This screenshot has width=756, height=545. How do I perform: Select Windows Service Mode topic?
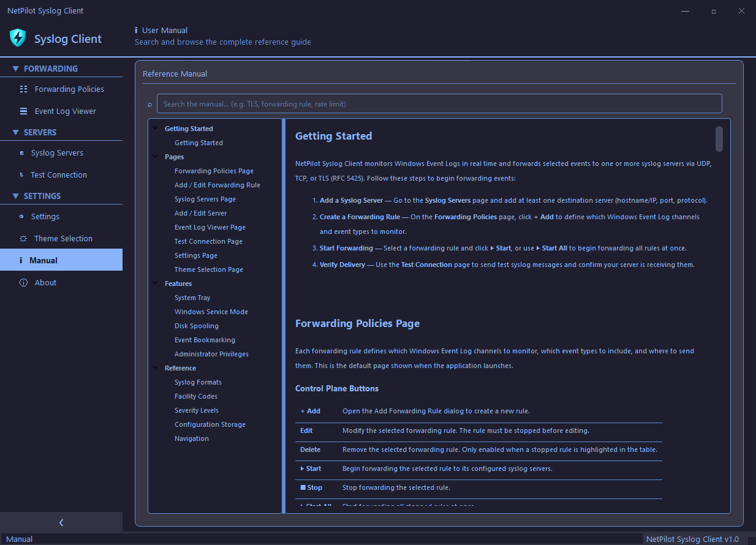pos(211,312)
